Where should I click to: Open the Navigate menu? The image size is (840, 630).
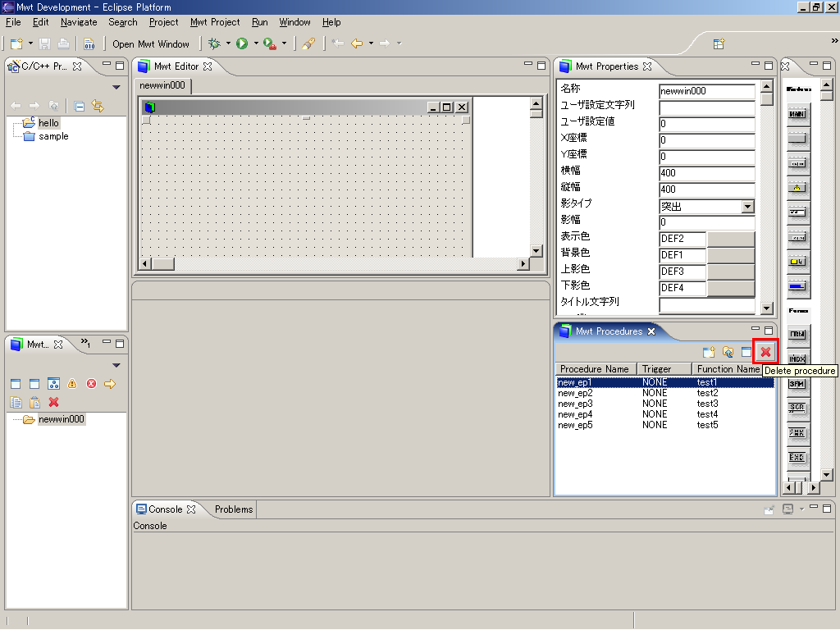pos(79,22)
